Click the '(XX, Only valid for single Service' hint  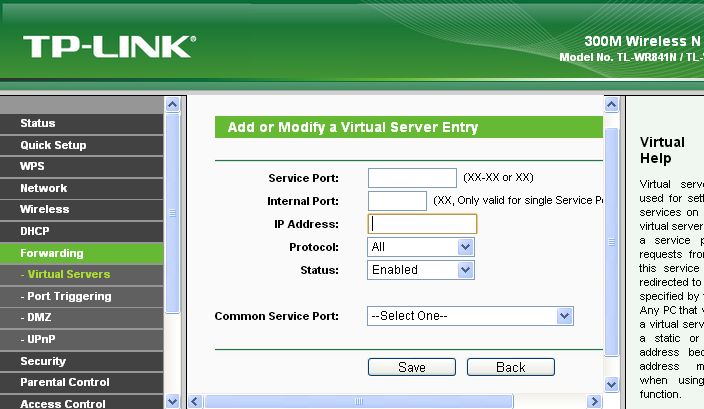click(x=518, y=200)
